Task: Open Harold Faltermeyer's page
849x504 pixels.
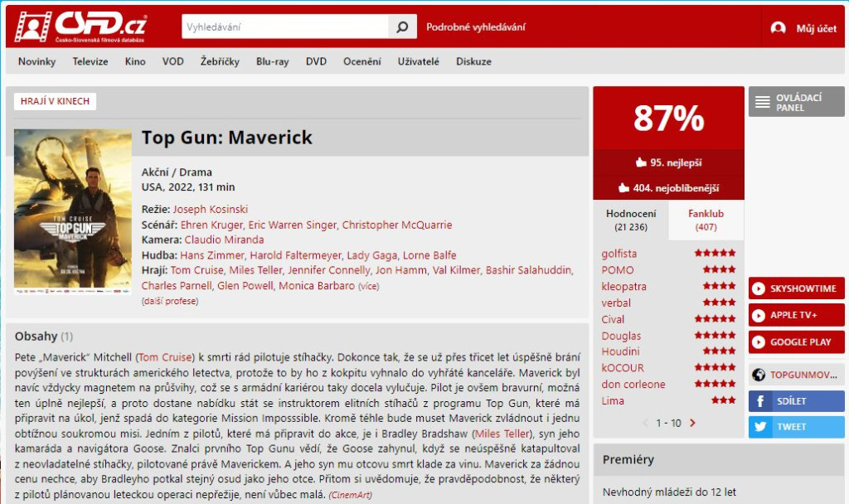Action: click(x=296, y=255)
